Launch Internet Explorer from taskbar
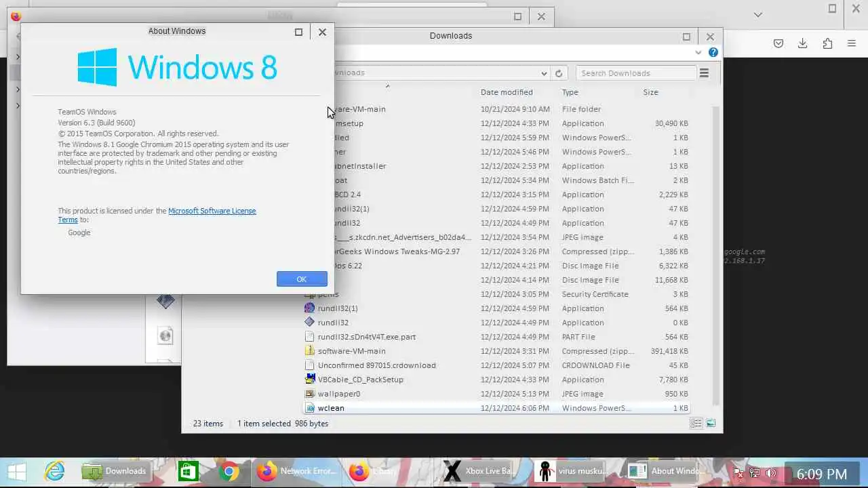The height and width of the screenshot is (488, 868). pyautogui.click(x=54, y=472)
